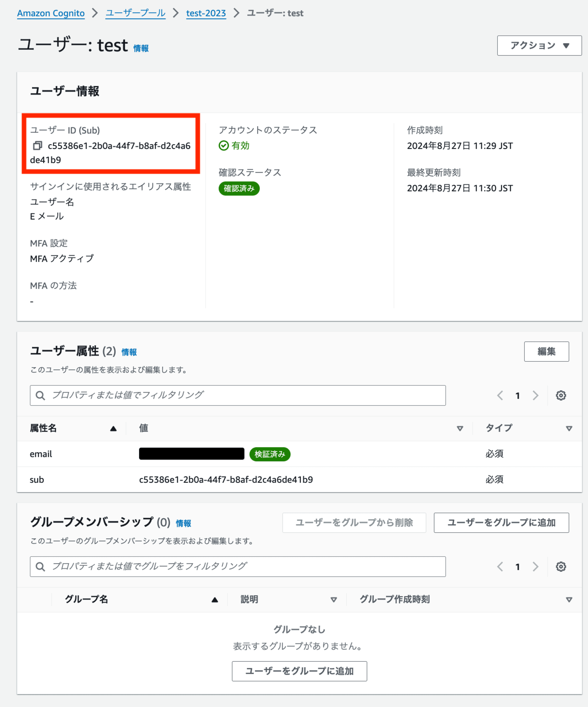Select the sub attribute row name
The width and height of the screenshot is (588, 707).
37,480
